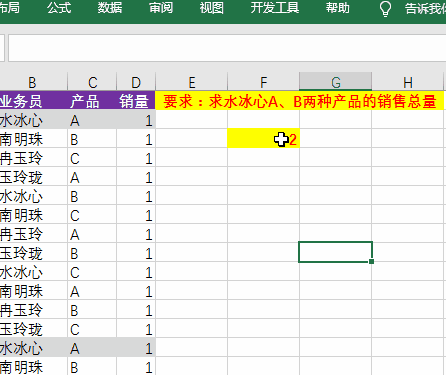Select column E header
This screenshot has height=375, width=446.
point(192,82)
